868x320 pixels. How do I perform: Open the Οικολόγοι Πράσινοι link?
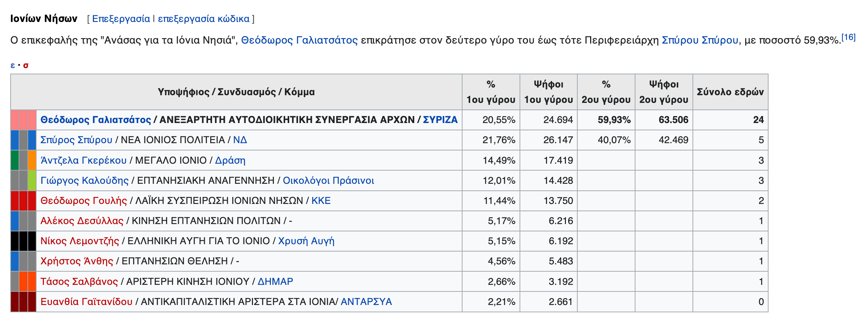pos(329,180)
